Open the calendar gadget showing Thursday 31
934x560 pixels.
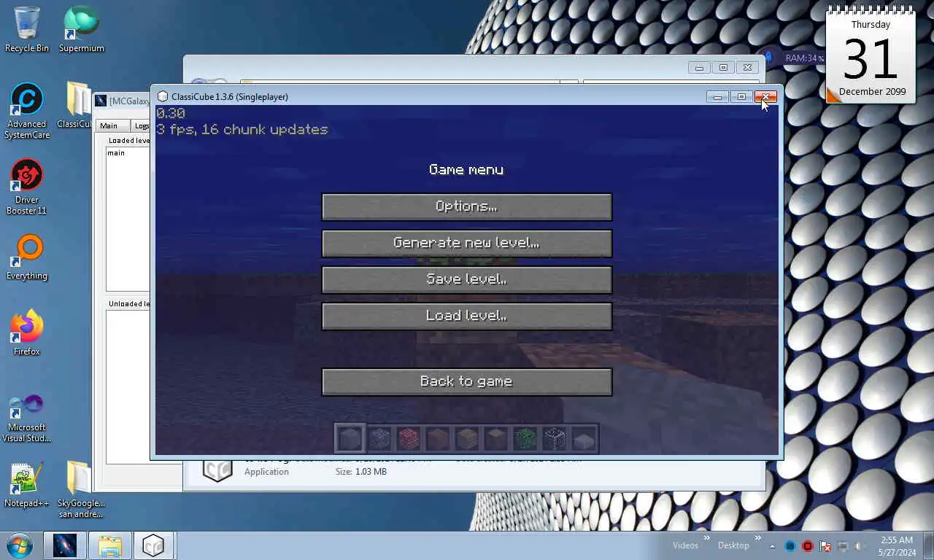[871, 56]
